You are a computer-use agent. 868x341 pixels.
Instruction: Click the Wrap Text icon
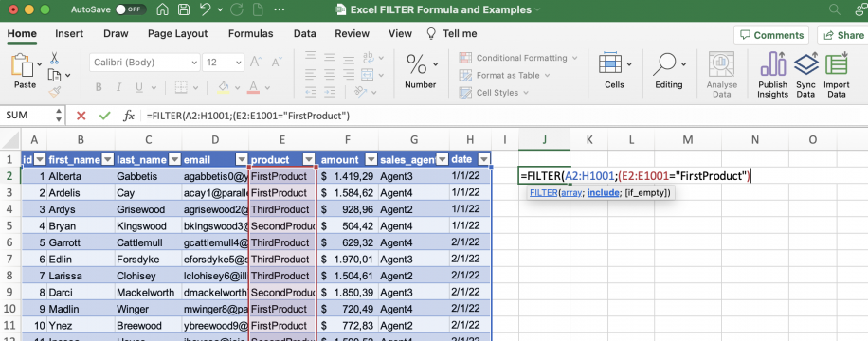click(368, 58)
